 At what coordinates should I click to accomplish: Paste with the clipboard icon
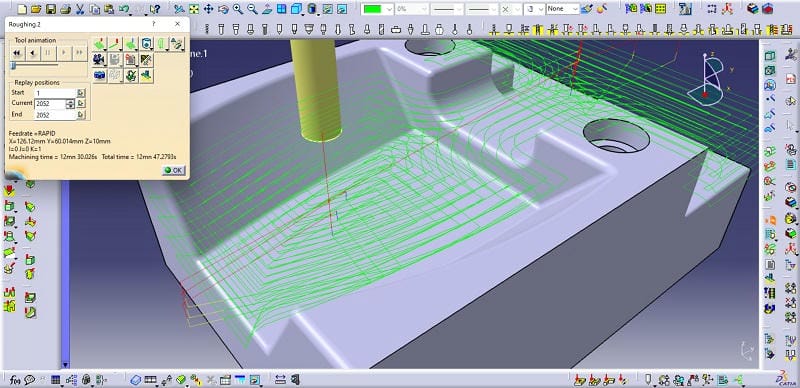pyautogui.click(x=109, y=9)
